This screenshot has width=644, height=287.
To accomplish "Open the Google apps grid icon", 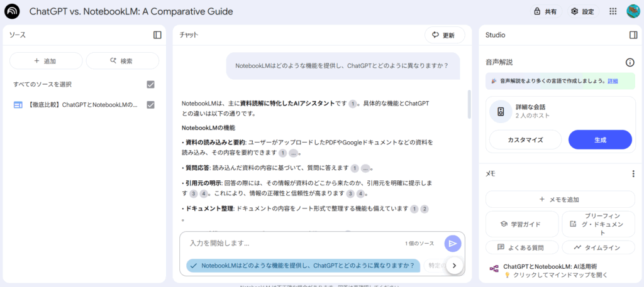I will point(613,11).
